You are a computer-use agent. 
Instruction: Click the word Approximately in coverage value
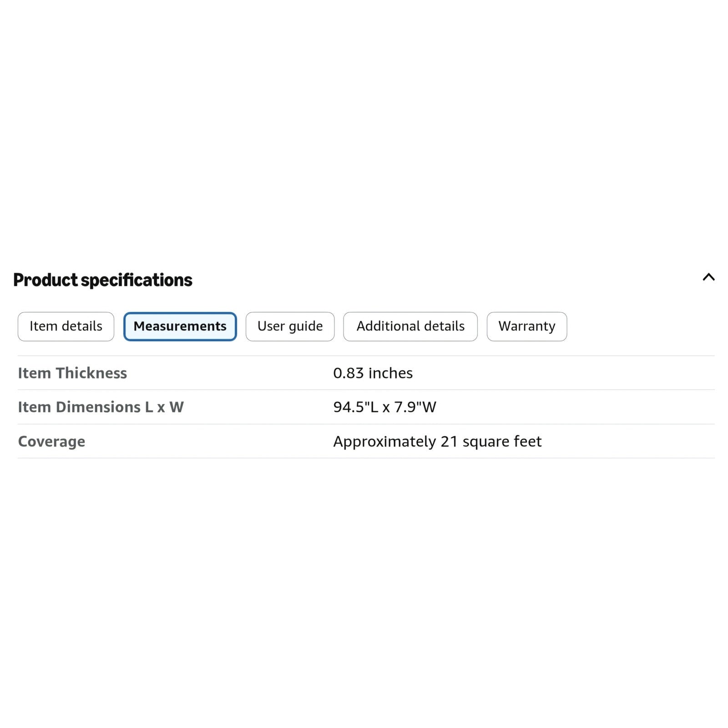point(384,442)
